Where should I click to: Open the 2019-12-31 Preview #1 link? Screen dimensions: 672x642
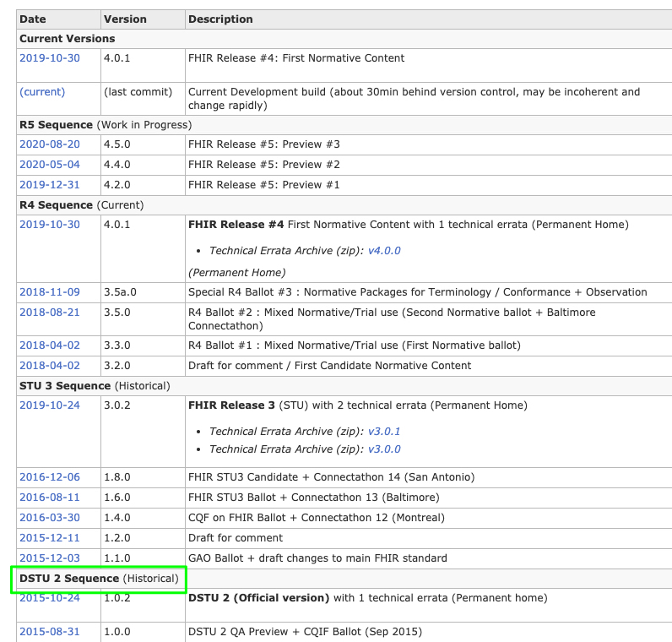pyautogui.click(x=50, y=184)
